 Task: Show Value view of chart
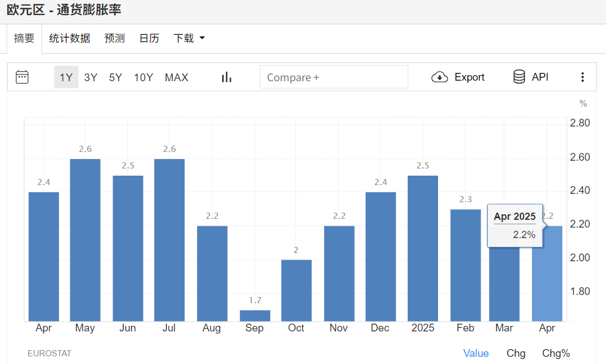pyautogui.click(x=476, y=353)
